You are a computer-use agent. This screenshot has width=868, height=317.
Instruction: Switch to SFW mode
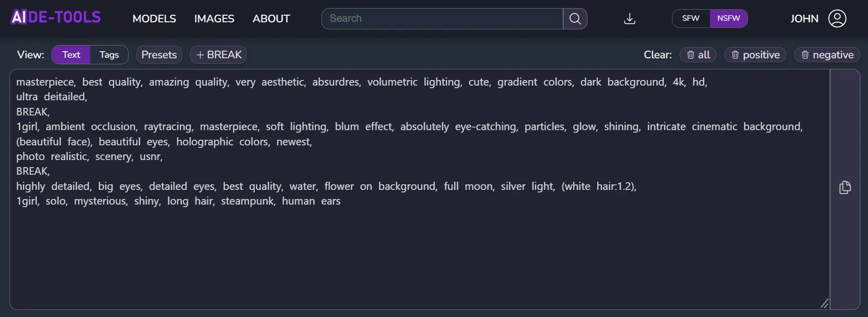coord(690,18)
